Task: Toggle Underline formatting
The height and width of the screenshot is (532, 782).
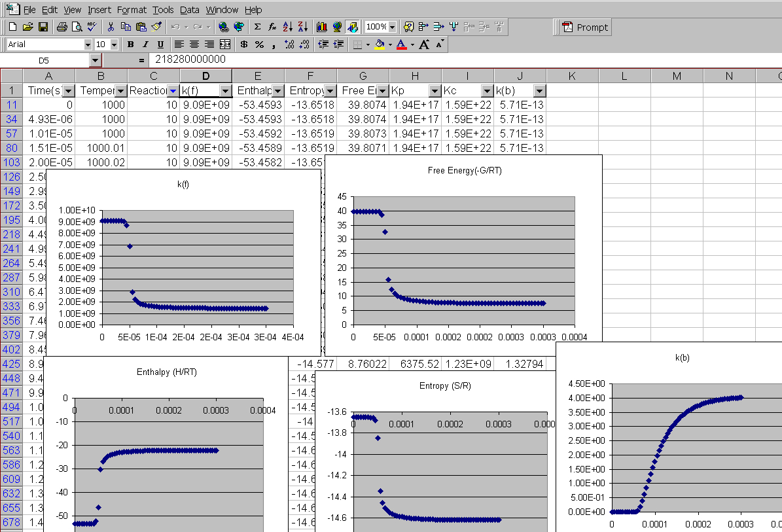Action: 160,44
